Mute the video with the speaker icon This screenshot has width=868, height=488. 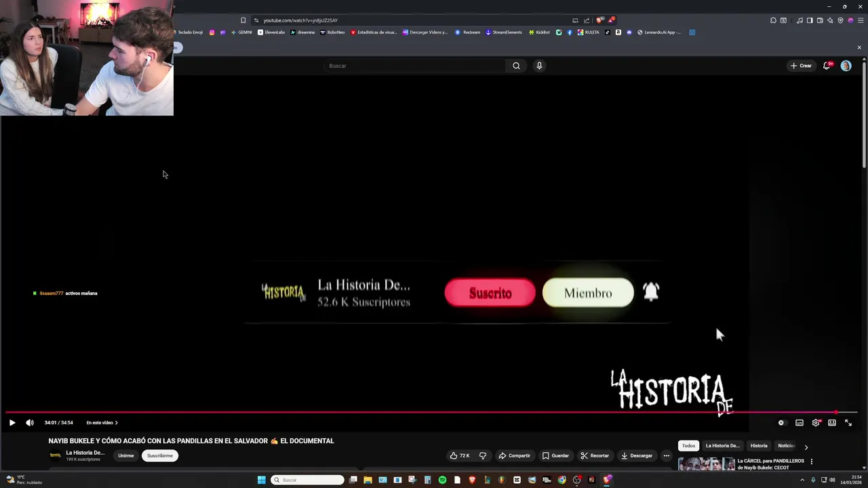[x=30, y=423]
